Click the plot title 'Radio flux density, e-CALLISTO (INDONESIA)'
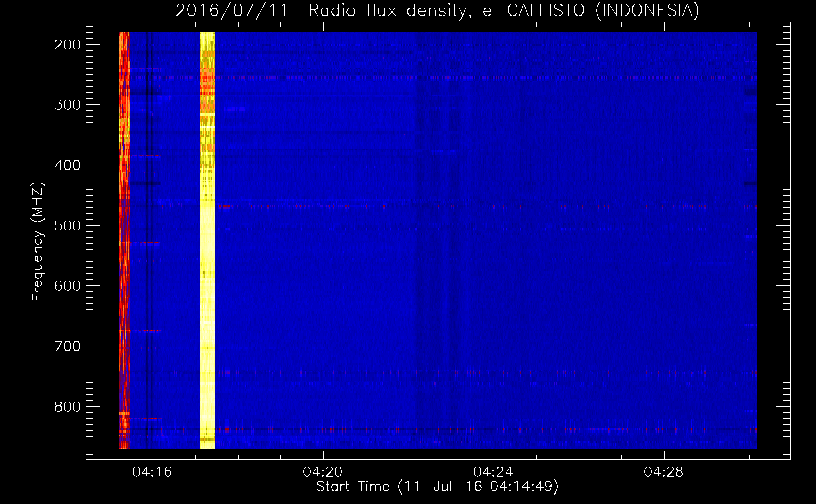816x504 pixels. pyautogui.click(x=504, y=10)
